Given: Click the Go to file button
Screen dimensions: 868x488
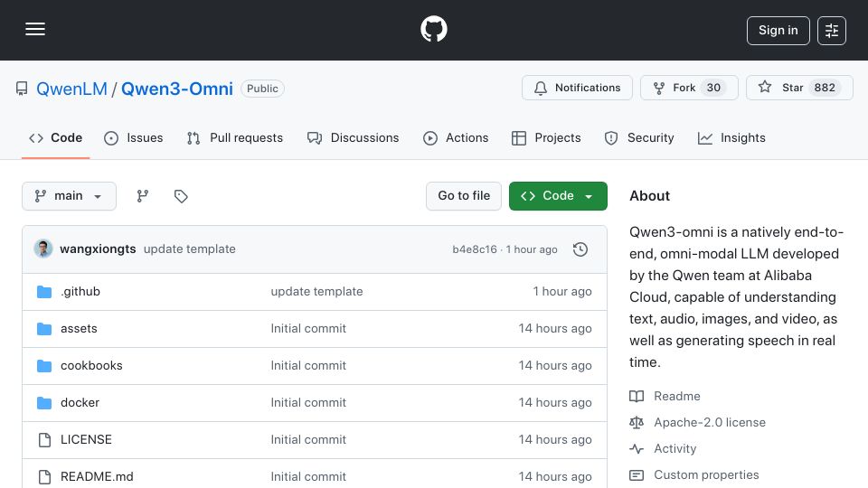Looking at the screenshot, I should (464, 196).
